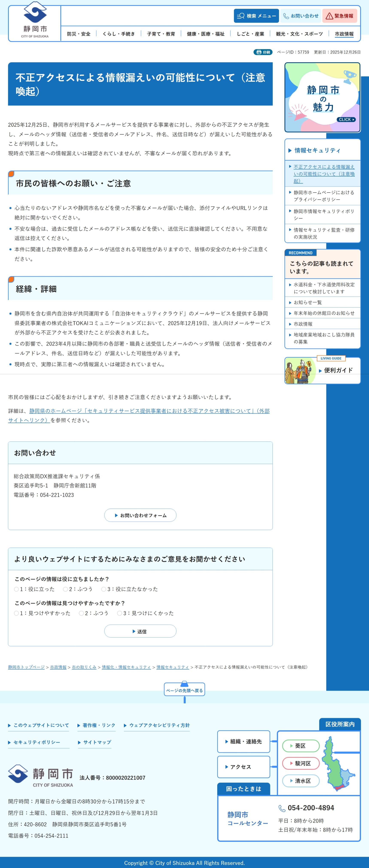The image size is (369, 868).
Task: Click the Shizuoka City logo in header
Action: point(35,20)
